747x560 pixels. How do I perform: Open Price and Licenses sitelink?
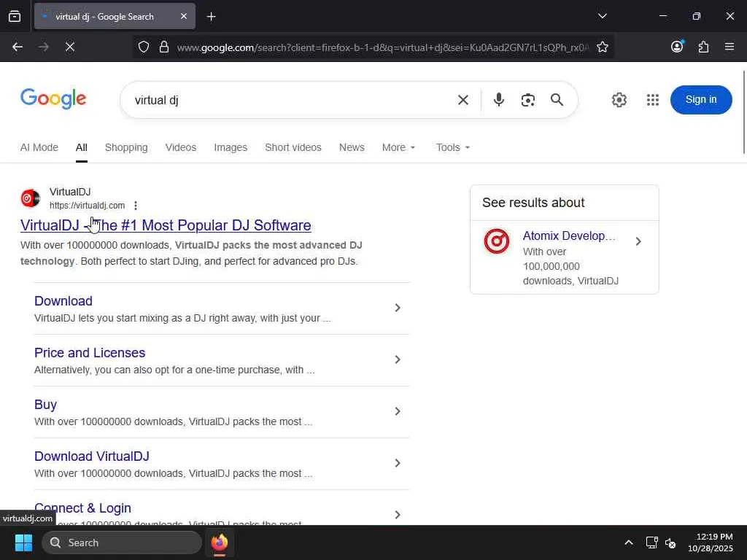[90, 353]
